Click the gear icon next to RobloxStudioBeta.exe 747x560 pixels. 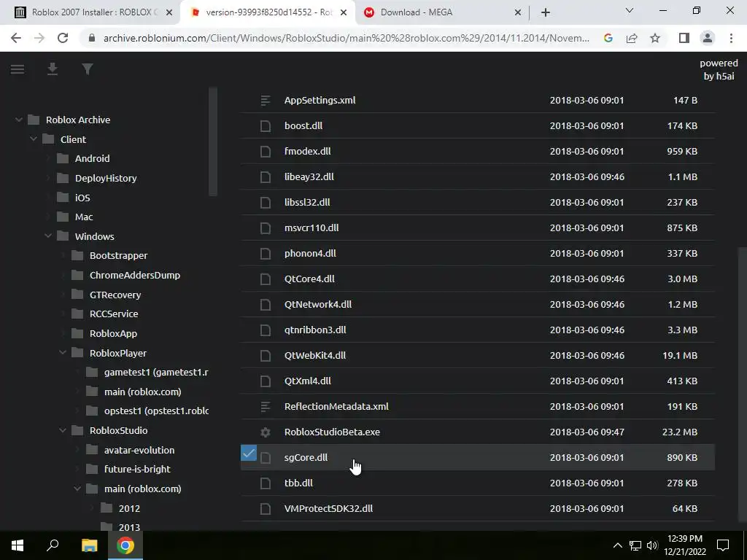click(x=266, y=432)
